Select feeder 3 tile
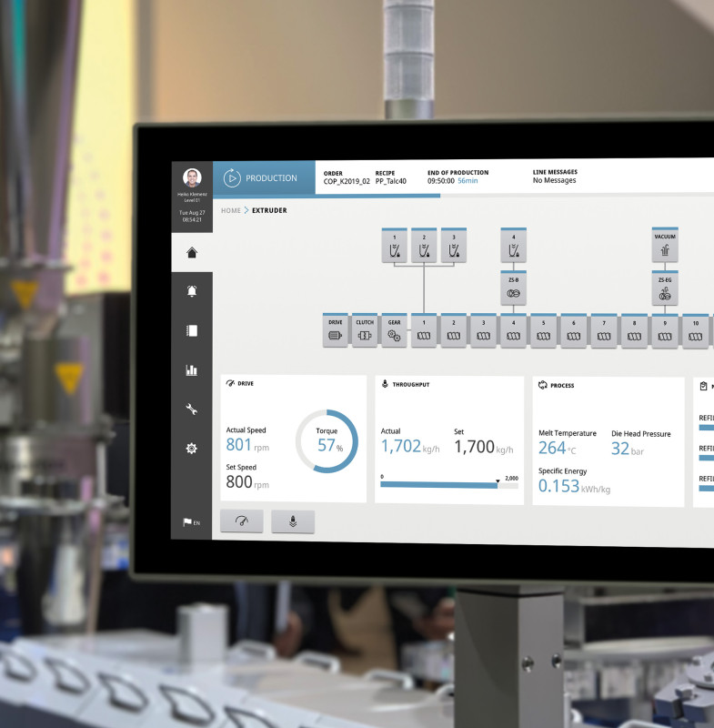Screen dimensions: 714x728 pyautogui.click(x=454, y=246)
